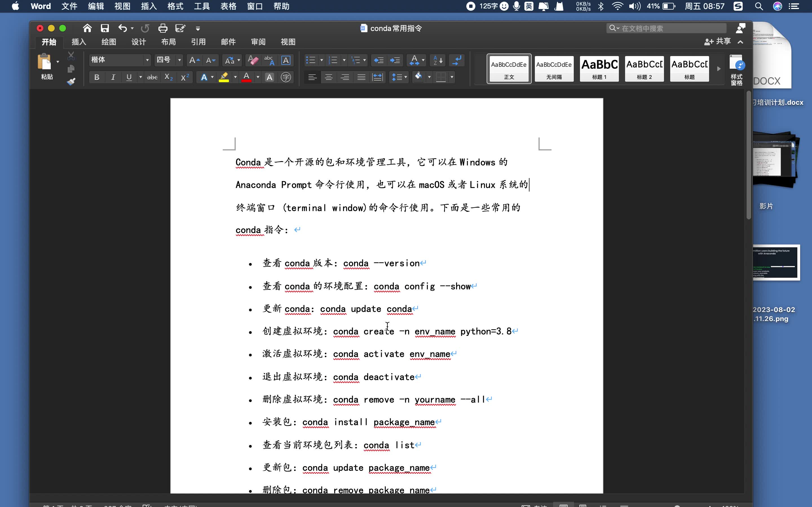The image size is (812, 507).
Task: Apply strikethrough to text
Action: click(153, 77)
